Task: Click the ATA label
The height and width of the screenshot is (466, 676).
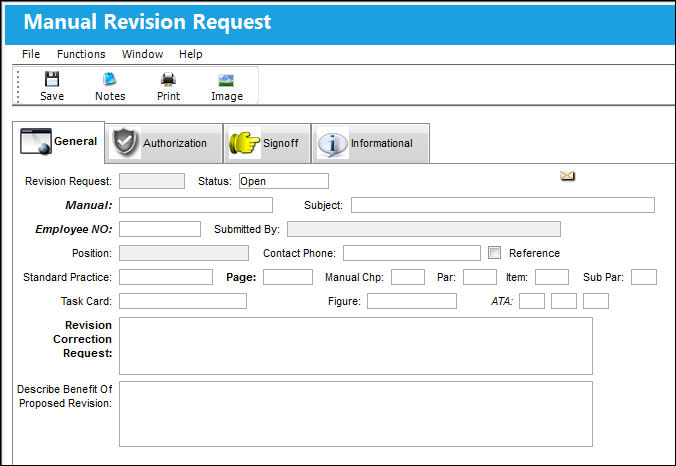Action: [x=502, y=301]
